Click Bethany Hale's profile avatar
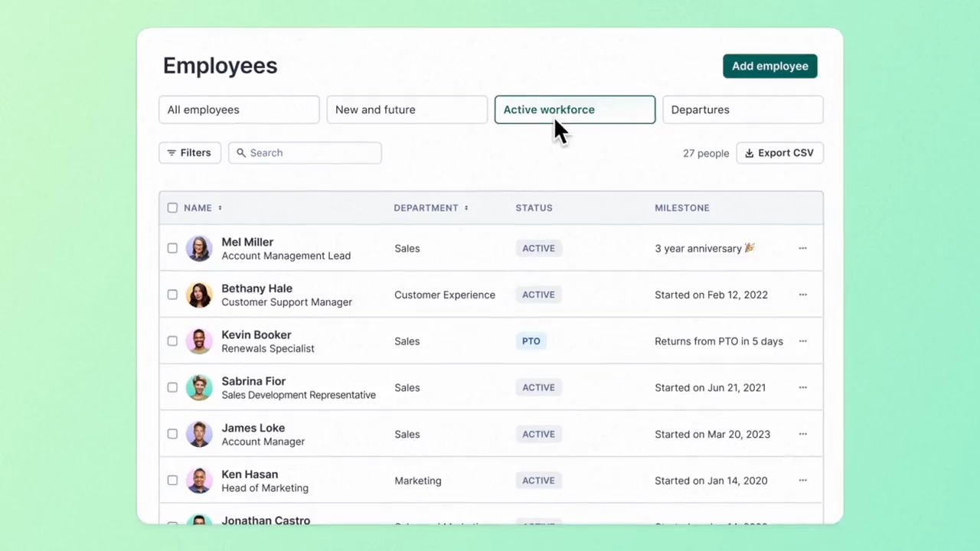 pyautogui.click(x=199, y=295)
